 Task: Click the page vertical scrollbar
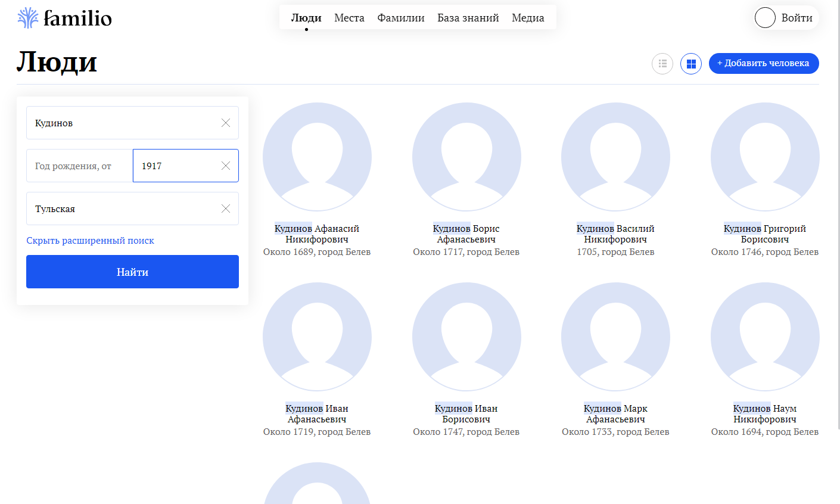pos(838,214)
